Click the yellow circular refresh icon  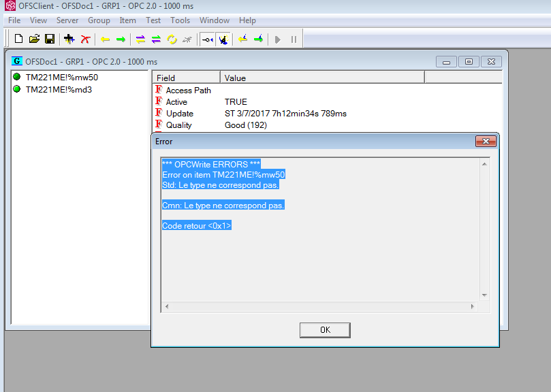tap(172, 39)
